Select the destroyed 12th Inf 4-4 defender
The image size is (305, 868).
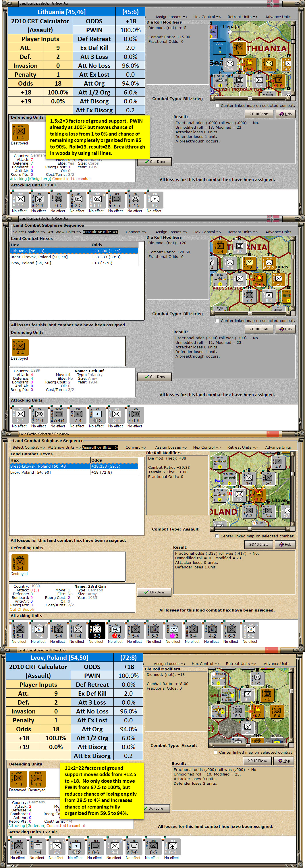tap(20, 348)
